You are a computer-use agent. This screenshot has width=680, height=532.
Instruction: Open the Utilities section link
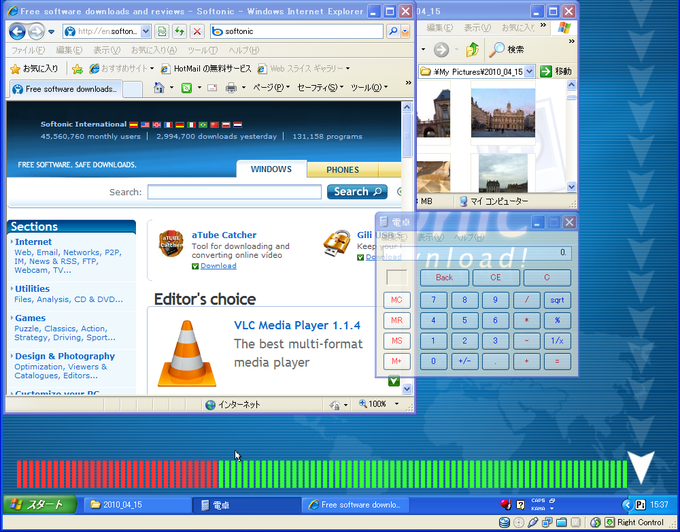[32, 289]
